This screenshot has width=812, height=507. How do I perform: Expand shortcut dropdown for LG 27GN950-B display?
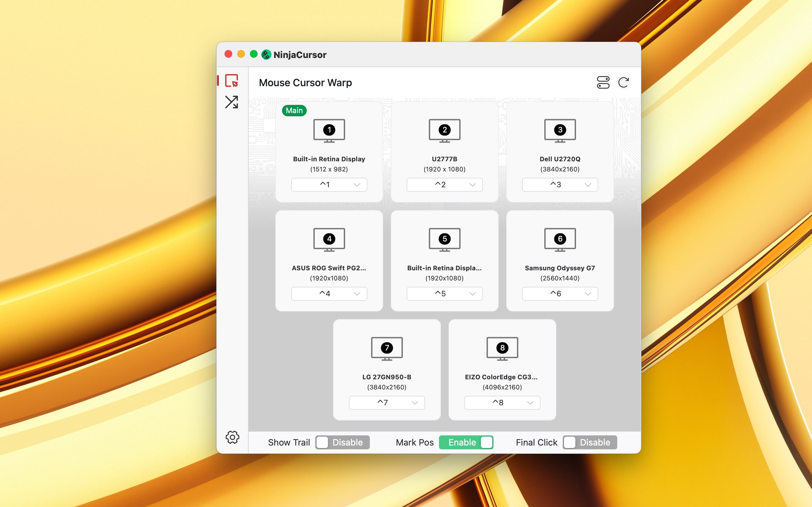point(415,402)
